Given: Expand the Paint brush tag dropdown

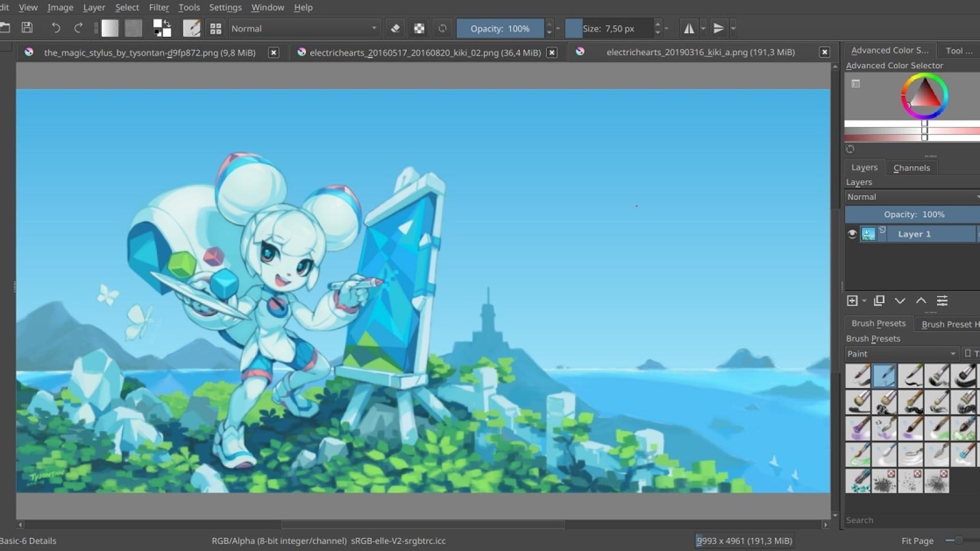Looking at the screenshot, I should pyautogui.click(x=901, y=354).
